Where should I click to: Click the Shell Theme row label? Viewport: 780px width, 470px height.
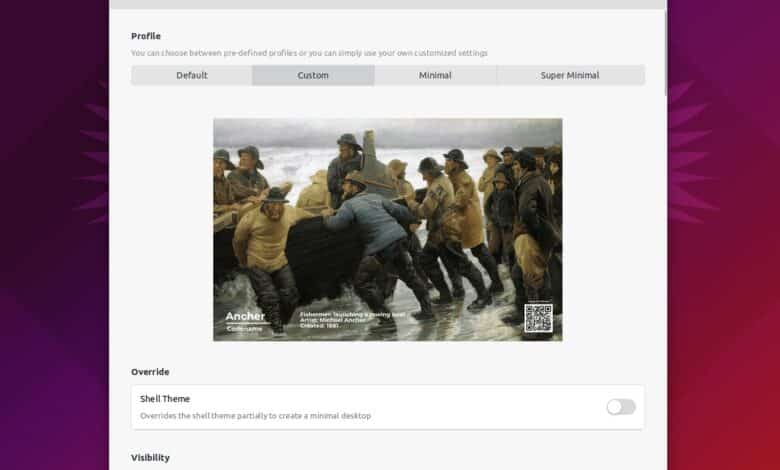tap(165, 399)
